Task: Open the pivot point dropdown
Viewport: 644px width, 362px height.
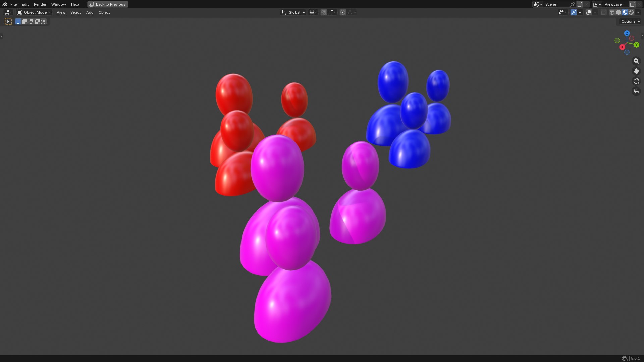Action: coord(314,12)
